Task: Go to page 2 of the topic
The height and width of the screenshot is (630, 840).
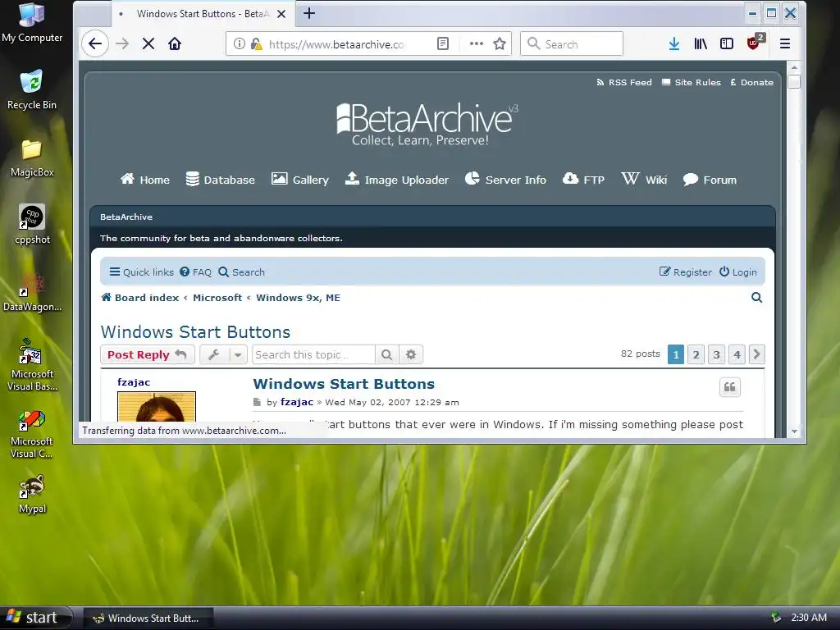Action: pyautogui.click(x=696, y=354)
